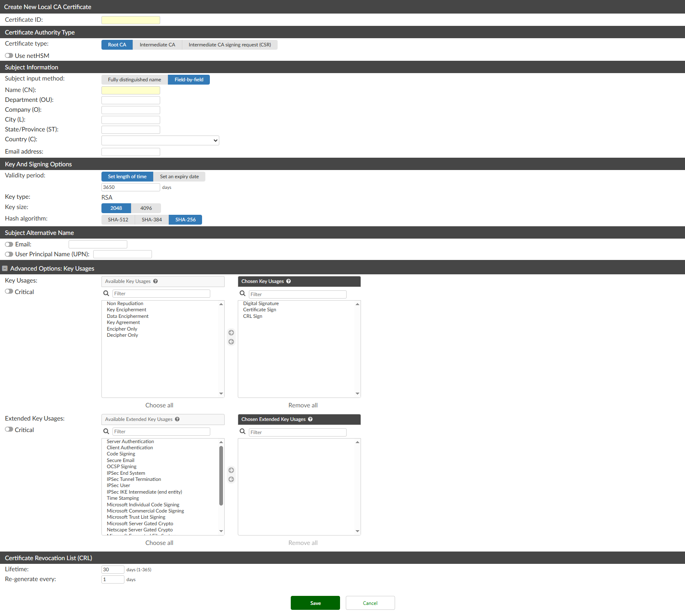The image size is (685, 616).
Task: Select SHA-512 as hash algorithm
Action: coord(118,219)
